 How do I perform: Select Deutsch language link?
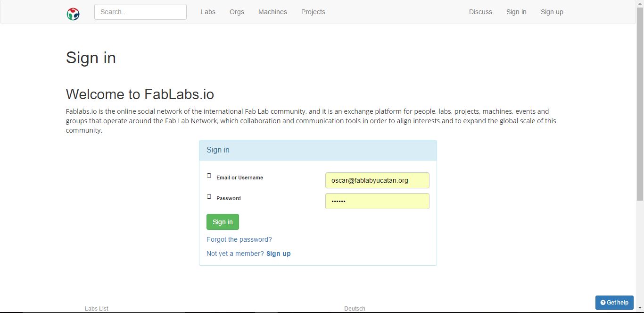point(355,309)
